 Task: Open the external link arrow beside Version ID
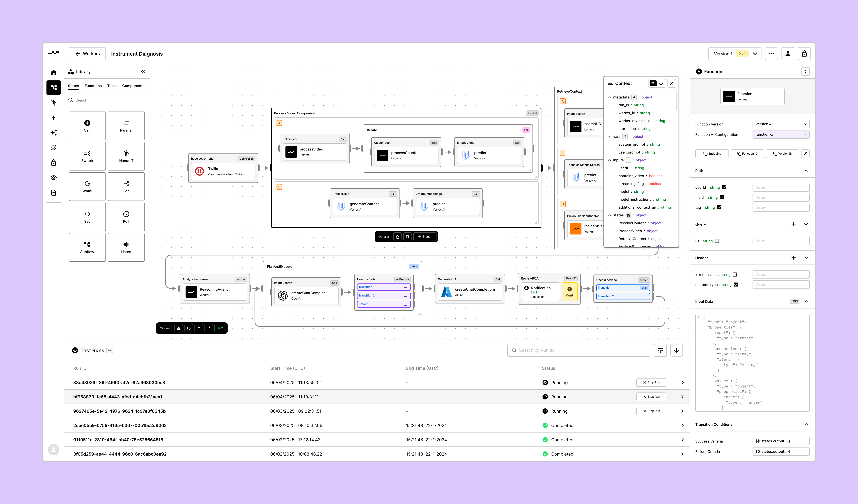(805, 154)
